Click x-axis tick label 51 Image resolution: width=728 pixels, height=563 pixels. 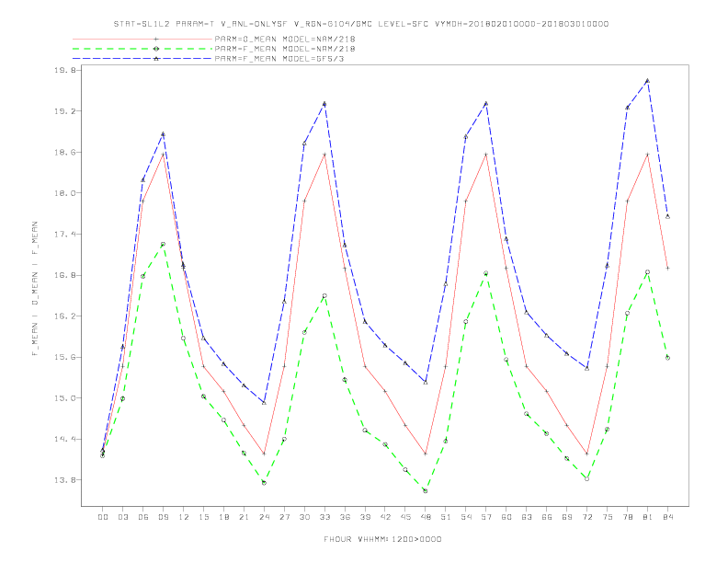(x=446, y=517)
